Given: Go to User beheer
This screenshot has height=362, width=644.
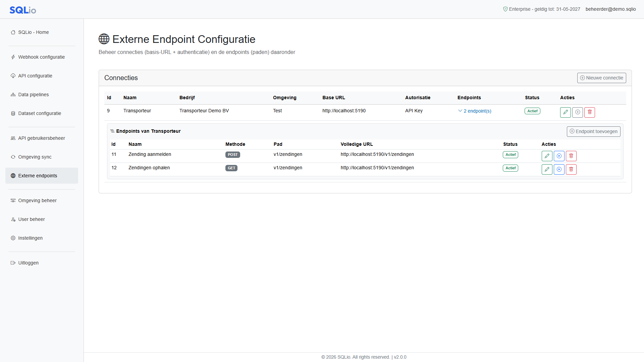Looking at the screenshot, I should point(42,219).
